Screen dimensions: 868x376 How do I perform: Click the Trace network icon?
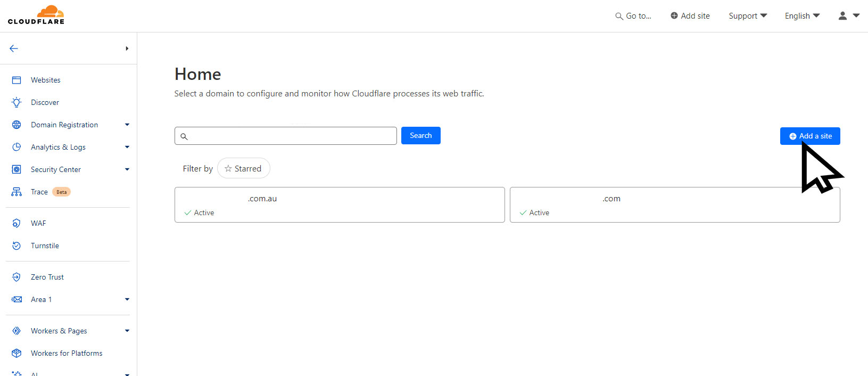[16, 192]
